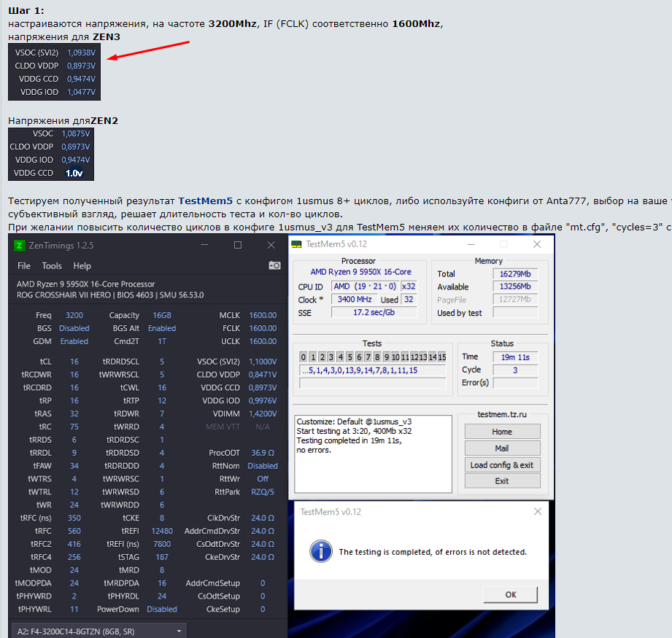The width and height of the screenshot is (672, 638).
Task: Click the PowerDown value Disabled
Action: tap(162, 610)
